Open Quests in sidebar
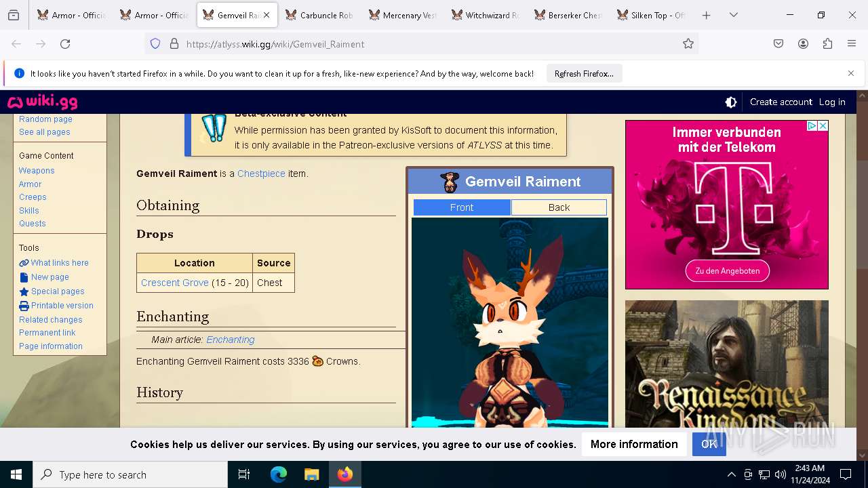This screenshot has width=868, height=488. point(33,224)
